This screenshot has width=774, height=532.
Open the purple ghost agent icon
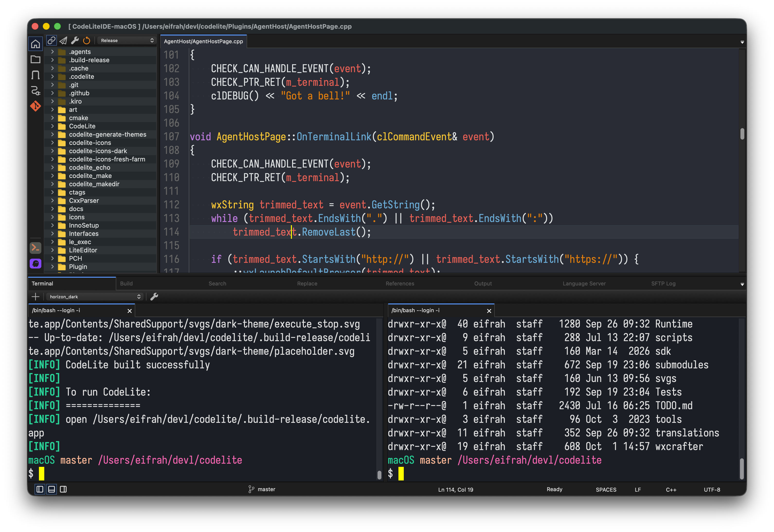[x=35, y=263]
